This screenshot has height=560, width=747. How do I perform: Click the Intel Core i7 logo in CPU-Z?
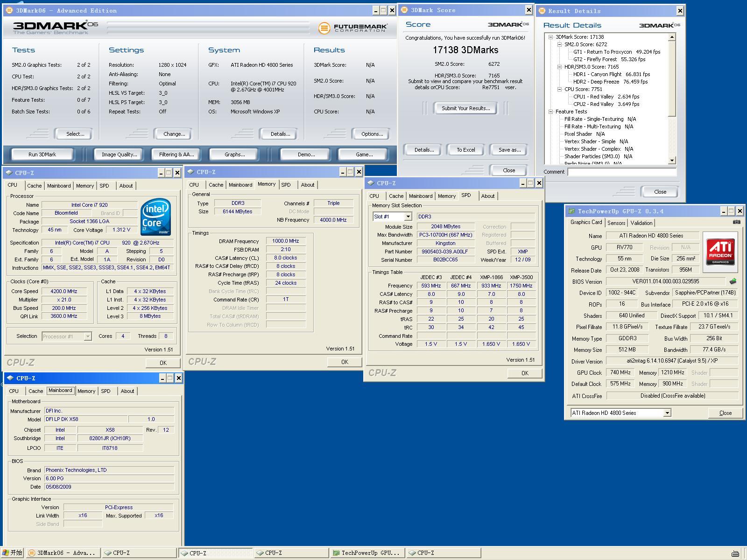coord(156,217)
